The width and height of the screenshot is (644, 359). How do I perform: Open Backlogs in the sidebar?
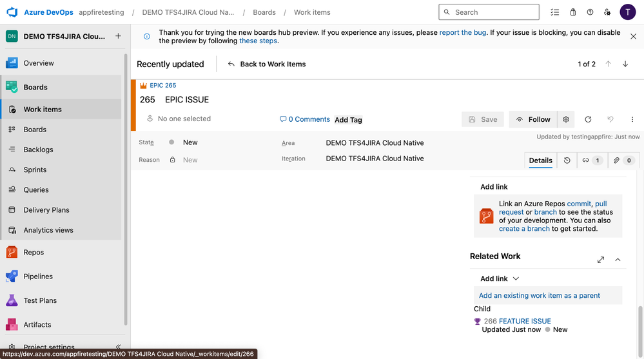tap(62, 150)
